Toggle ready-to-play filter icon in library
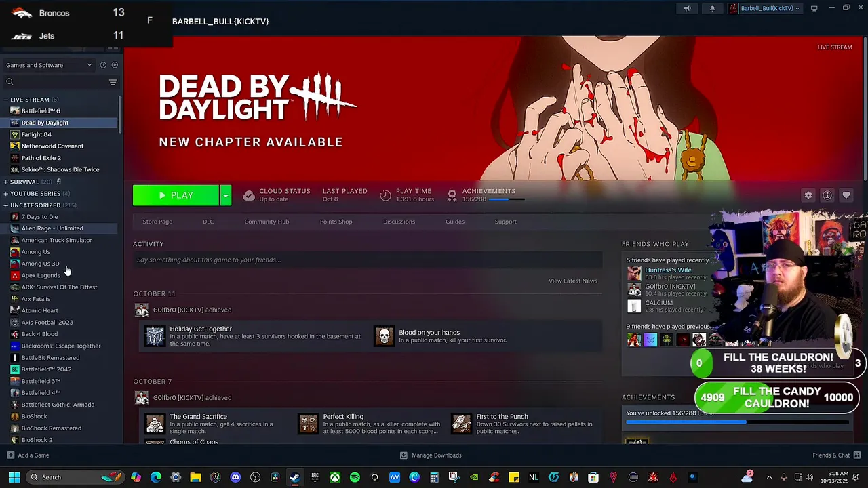The image size is (868, 488). 115,65
